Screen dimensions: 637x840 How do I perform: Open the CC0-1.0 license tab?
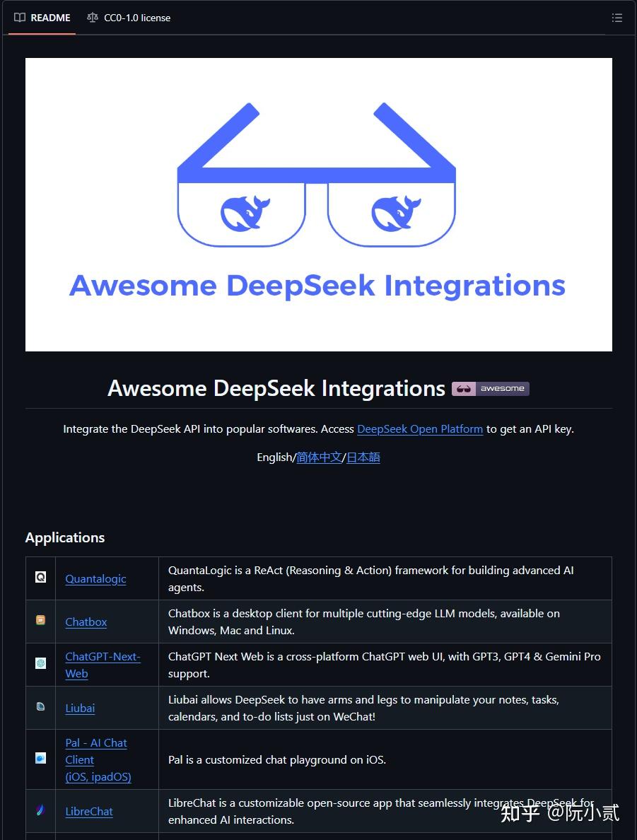(136, 18)
